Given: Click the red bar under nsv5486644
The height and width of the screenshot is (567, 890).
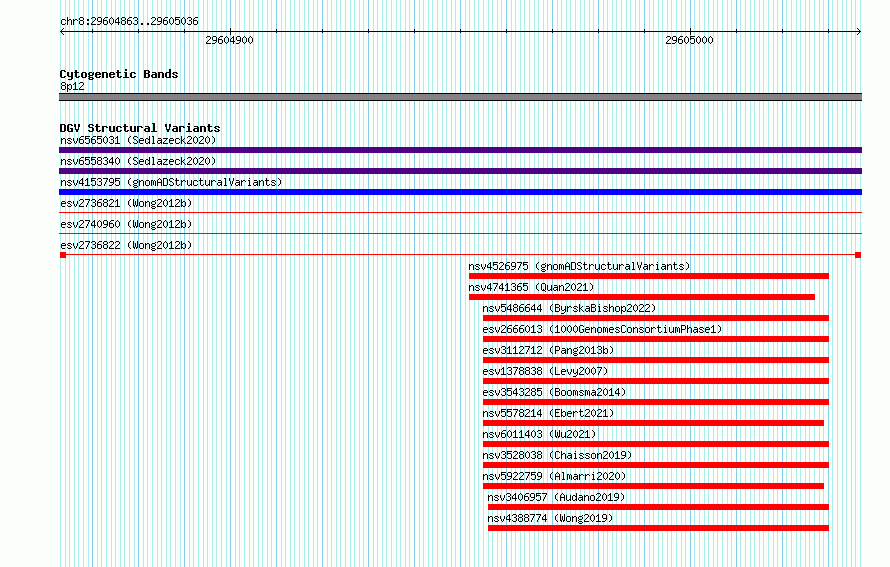Looking at the screenshot, I should (656, 318).
